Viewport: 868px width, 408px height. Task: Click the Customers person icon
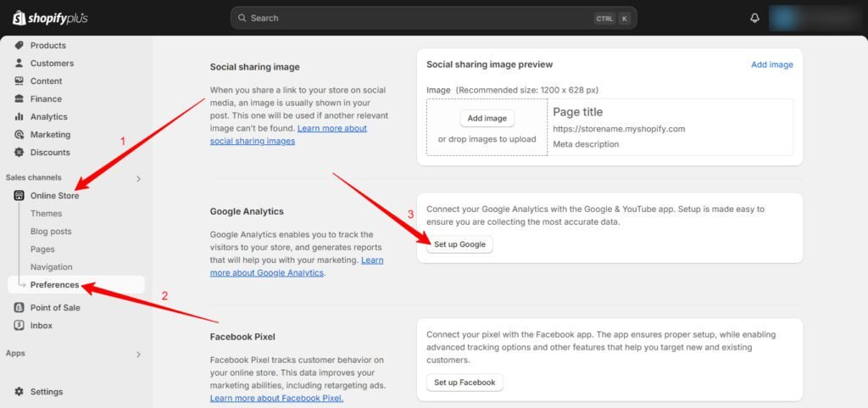coord(19,63)
